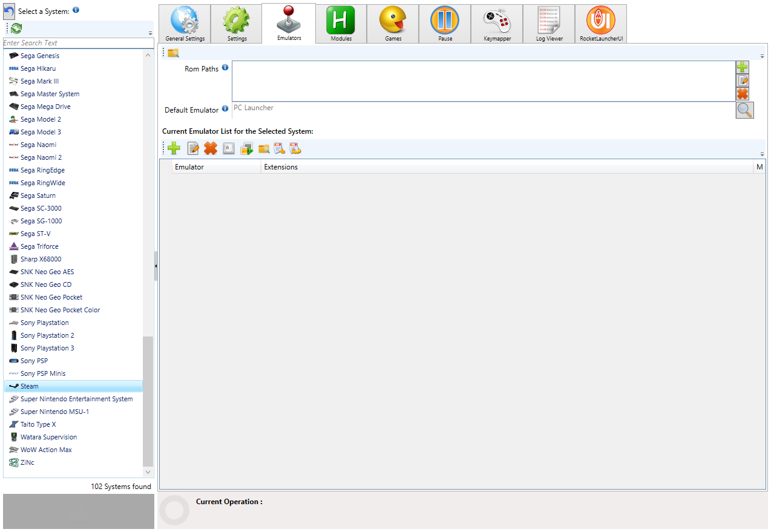
Task: Click the green refresh systems icon
Action: [x=16, y=28]
